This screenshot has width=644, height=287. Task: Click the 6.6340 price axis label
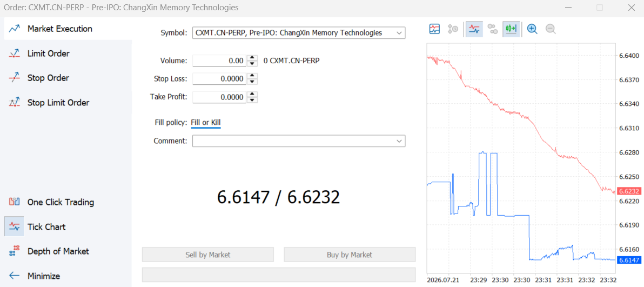629,104
